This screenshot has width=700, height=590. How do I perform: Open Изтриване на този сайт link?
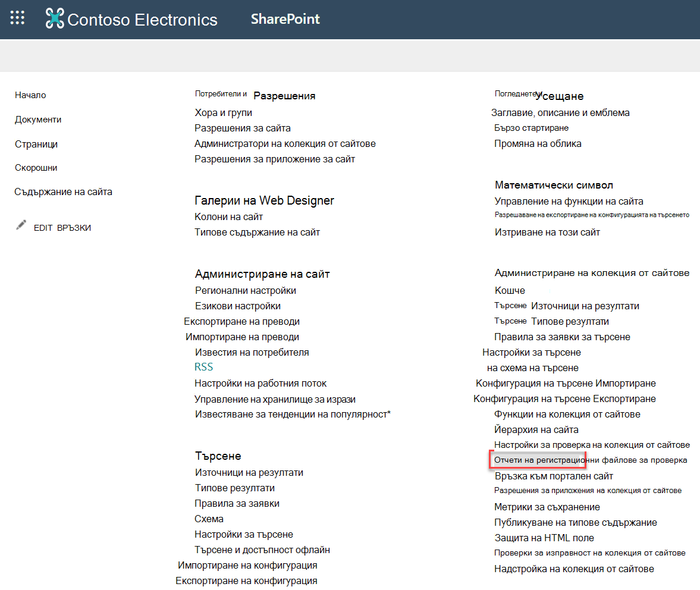coord(547,232)
